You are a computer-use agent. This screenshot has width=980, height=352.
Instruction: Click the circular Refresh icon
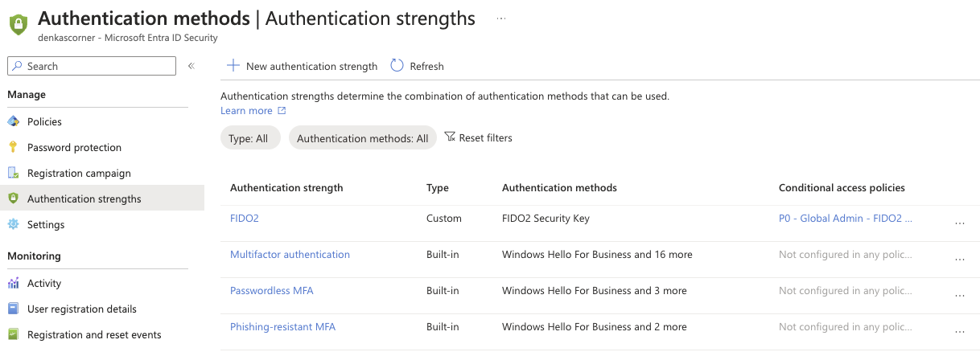397,66
